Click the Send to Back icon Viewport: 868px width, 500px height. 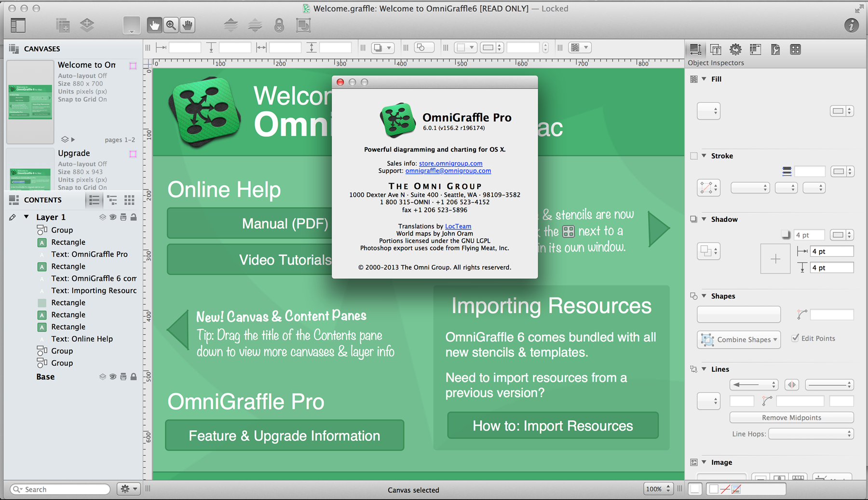(255, 25)
